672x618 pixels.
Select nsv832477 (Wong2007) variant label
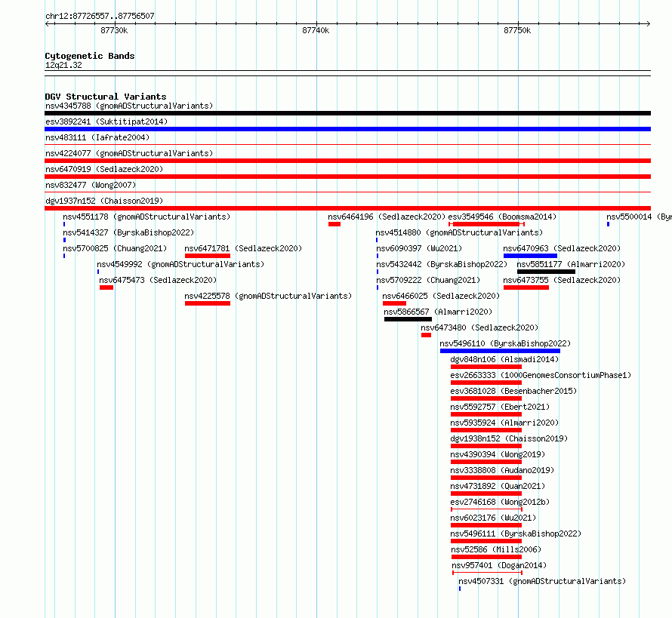[91, 185]
